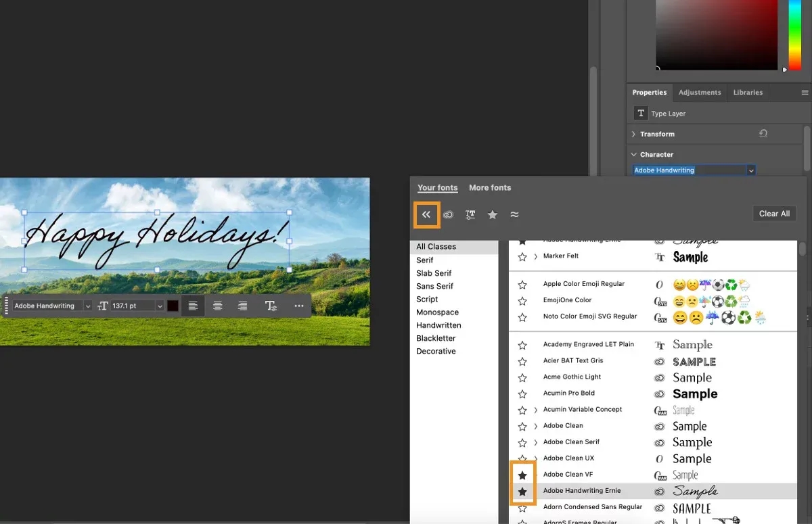Right-align the text layer
The width and height of the screenshot is (812, 524).
pyautogui.click(x=243, y=306)
